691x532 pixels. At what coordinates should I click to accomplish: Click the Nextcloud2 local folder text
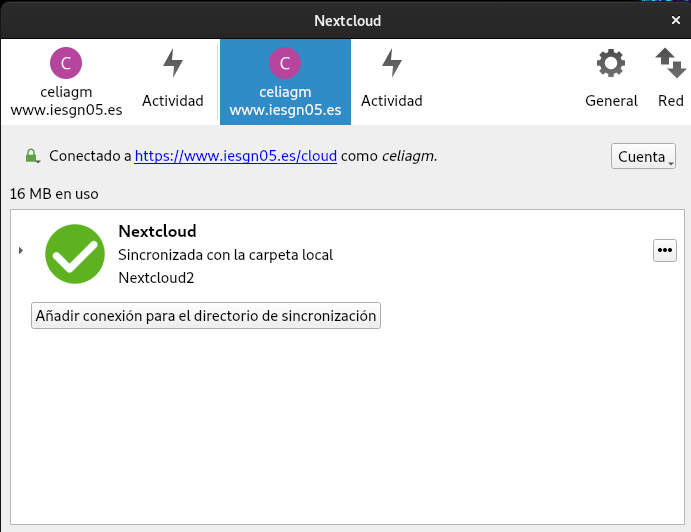[156, 278]
